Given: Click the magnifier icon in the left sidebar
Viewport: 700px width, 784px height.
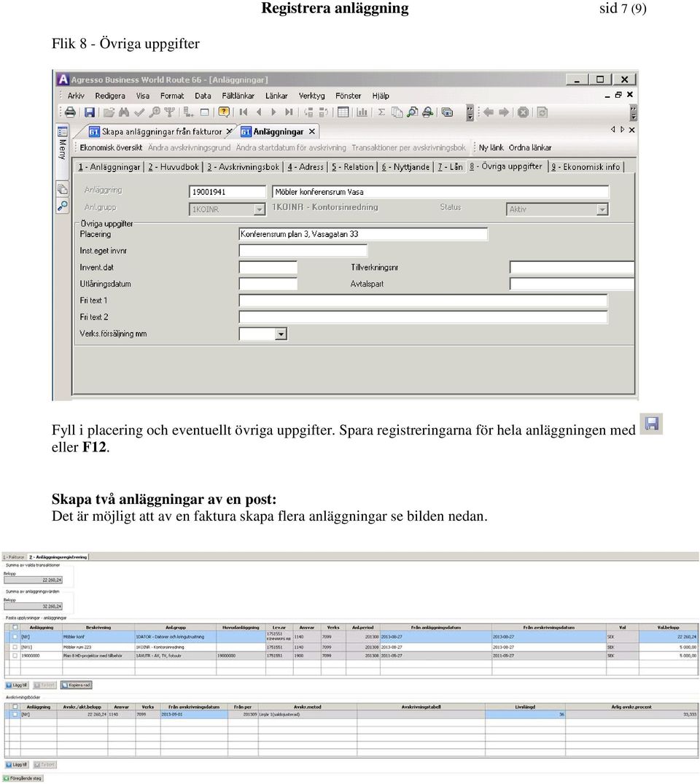Looking at the screenshot, I should [63, 206].
